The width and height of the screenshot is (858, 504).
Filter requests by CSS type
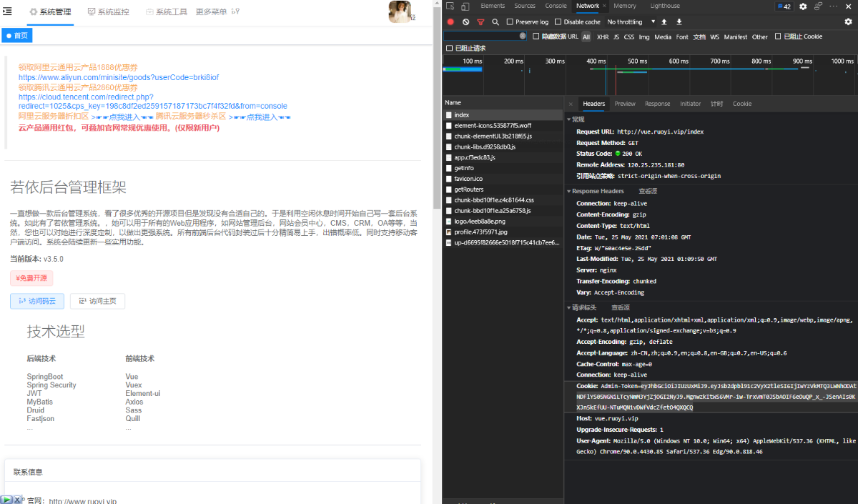[629, 36]
